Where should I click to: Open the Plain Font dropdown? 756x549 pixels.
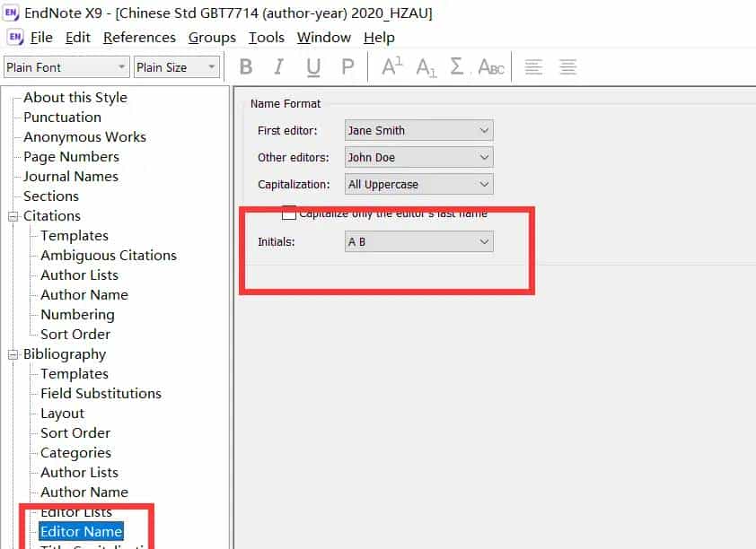(66, 67)
